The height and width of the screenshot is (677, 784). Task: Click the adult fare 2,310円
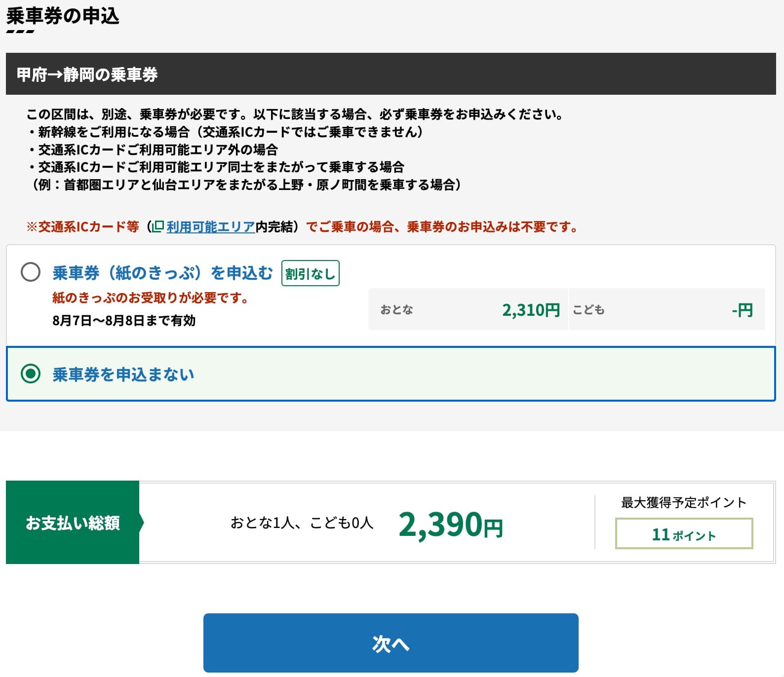tap(531, 310)
